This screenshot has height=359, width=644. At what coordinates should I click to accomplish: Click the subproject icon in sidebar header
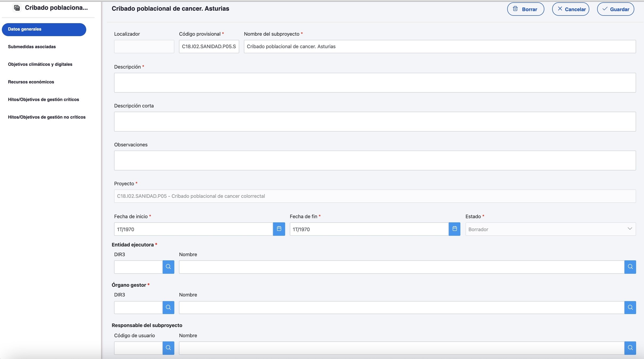17,8
